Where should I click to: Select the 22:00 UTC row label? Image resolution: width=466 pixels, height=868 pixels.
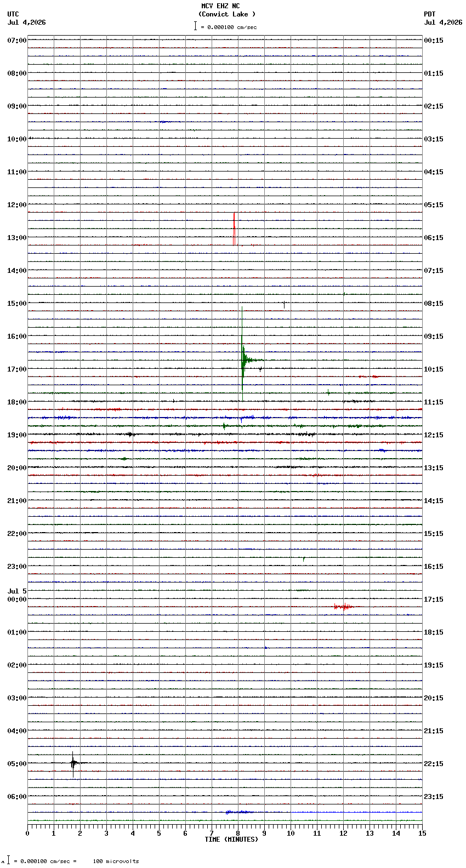(17, 534)
